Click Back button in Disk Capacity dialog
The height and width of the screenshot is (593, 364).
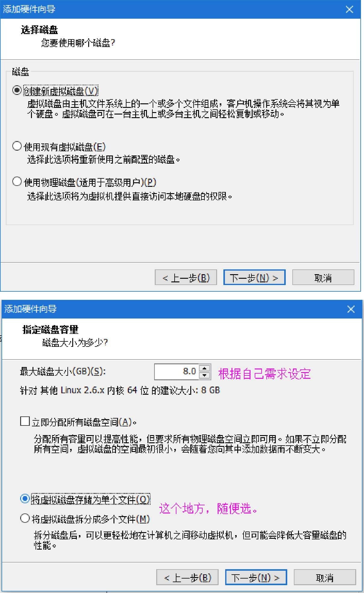187,577
